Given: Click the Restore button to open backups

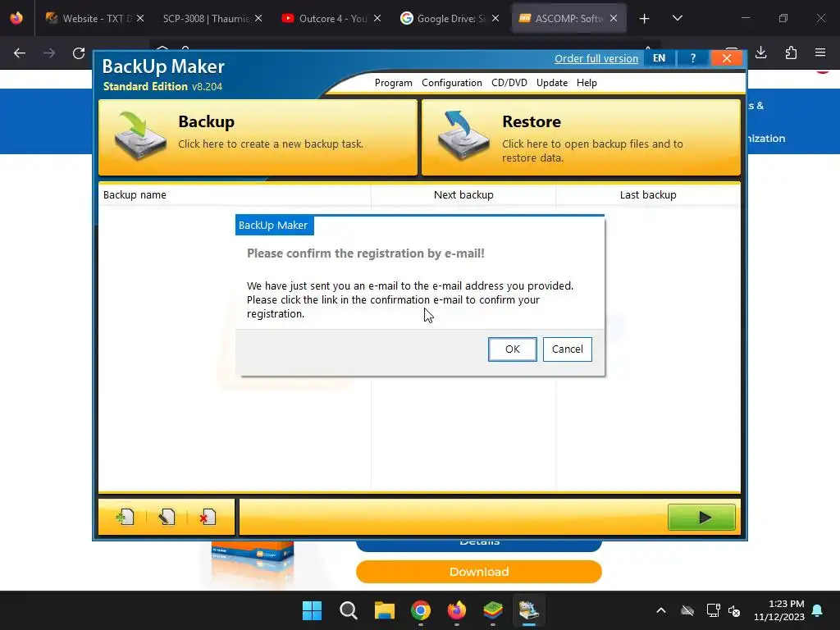Looking at the screenshot, I should 581,137.
